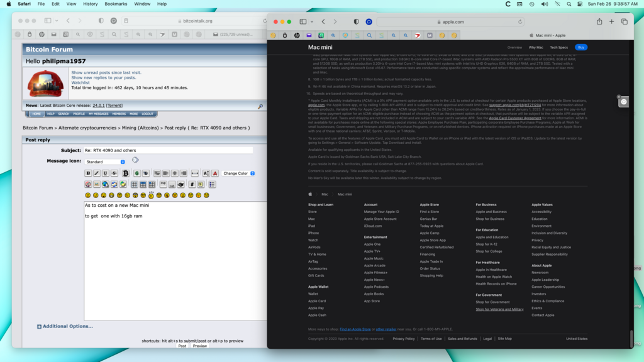Open the purple mail pinned tab in apple.com window
The height and width of the screenshot is (362, 644).
coord(309,35)
